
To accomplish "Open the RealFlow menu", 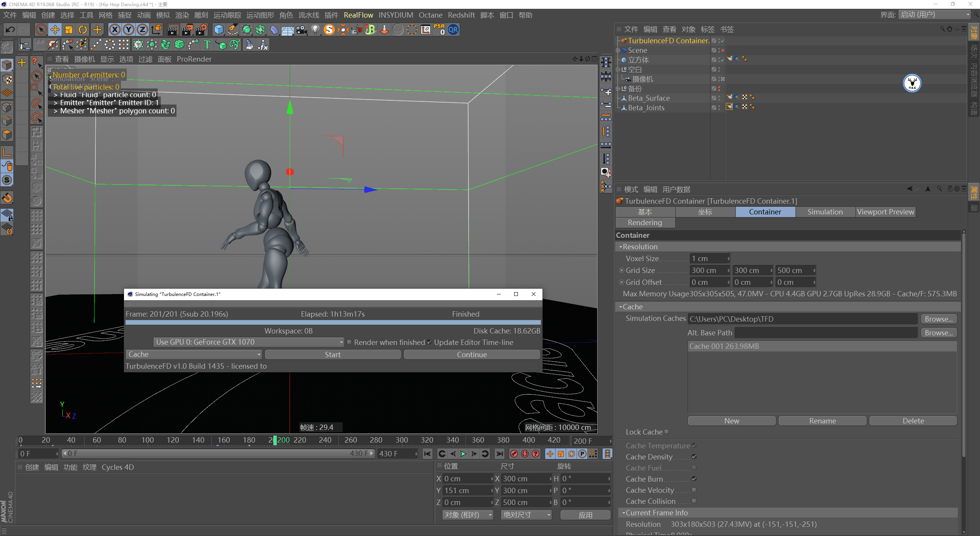I will (358, 15).
